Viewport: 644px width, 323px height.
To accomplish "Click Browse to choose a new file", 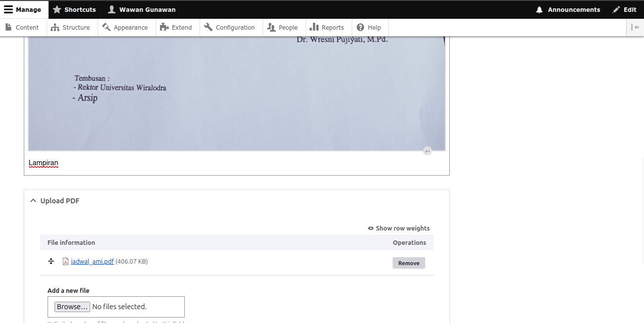I will tap(72, 307).
